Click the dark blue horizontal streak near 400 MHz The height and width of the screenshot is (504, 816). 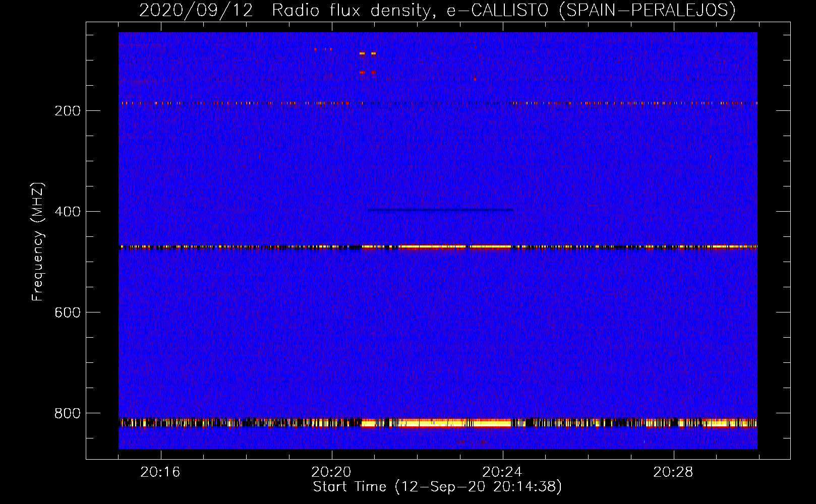click(x=440, y=210)
